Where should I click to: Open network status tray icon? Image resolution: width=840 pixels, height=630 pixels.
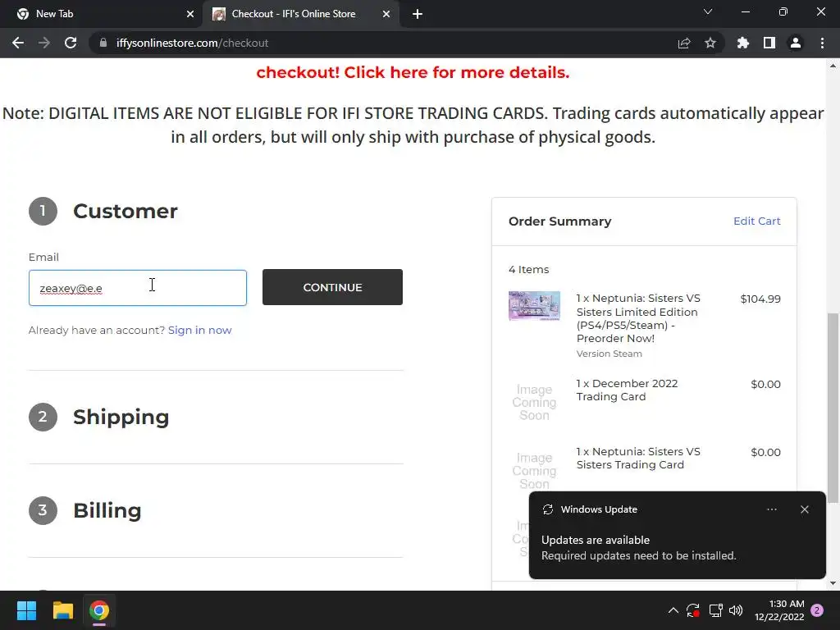click(715, 610)
